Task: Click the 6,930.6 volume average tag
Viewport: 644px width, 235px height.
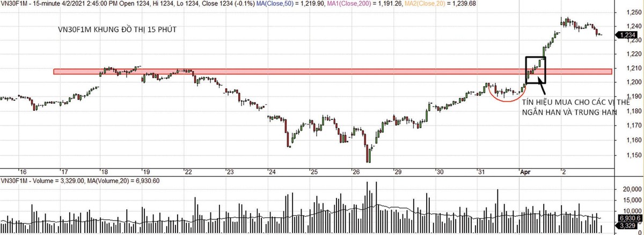Action: tap(628, 218)
